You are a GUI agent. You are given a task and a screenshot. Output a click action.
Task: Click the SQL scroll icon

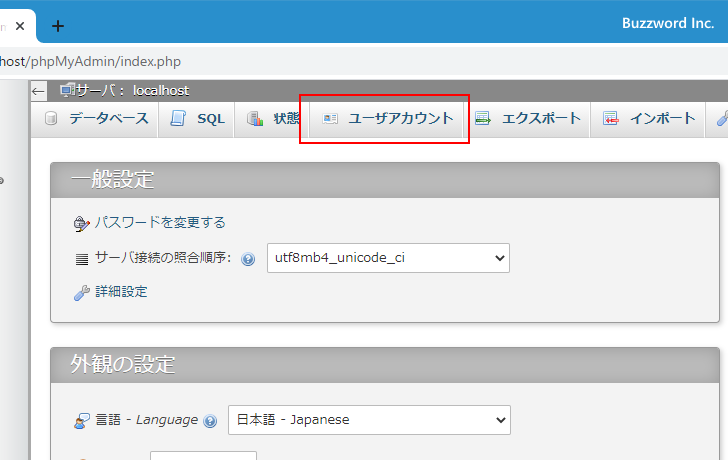coord(178,118)
